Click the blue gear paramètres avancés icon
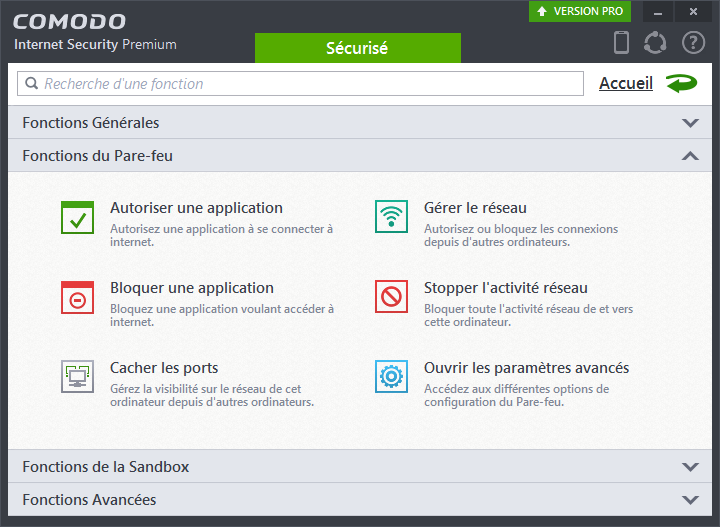This screenshot has width=720, height=527. click(x=391, y=376)
